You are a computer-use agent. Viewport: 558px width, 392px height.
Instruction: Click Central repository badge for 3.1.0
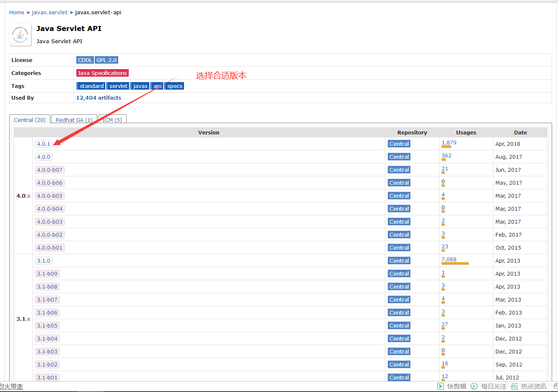click(x=399, y=260)
